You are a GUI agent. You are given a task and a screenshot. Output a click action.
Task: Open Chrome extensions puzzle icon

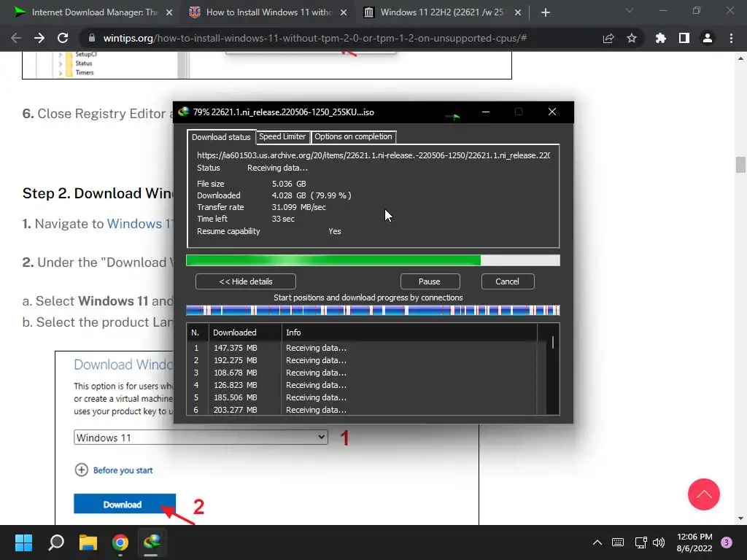(661, 38)
